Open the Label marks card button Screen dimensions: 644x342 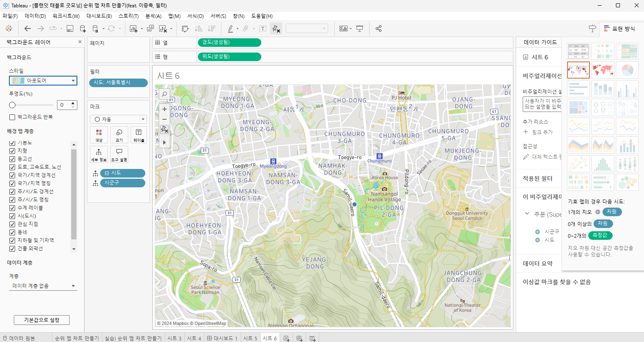(139, 135)
